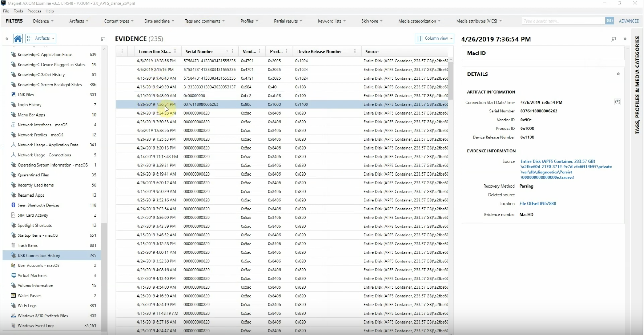This screenshot has width=644, height=335.
Task: Click the GO search button
Action: 609,21
